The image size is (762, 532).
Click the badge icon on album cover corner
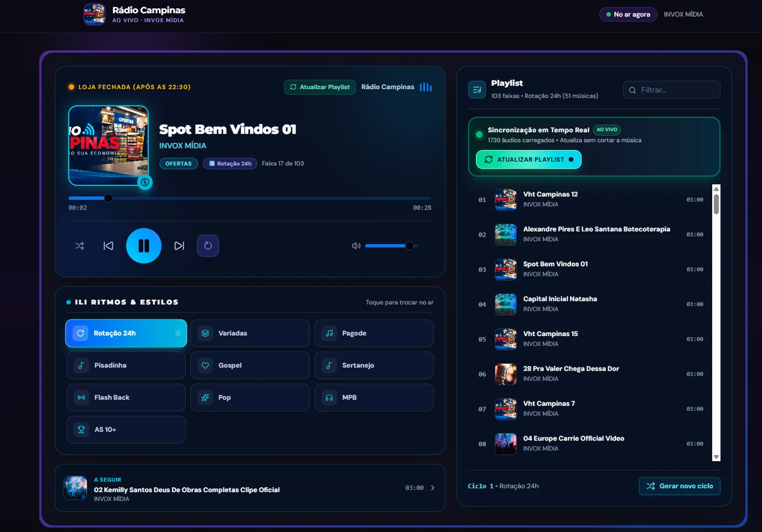145,182
